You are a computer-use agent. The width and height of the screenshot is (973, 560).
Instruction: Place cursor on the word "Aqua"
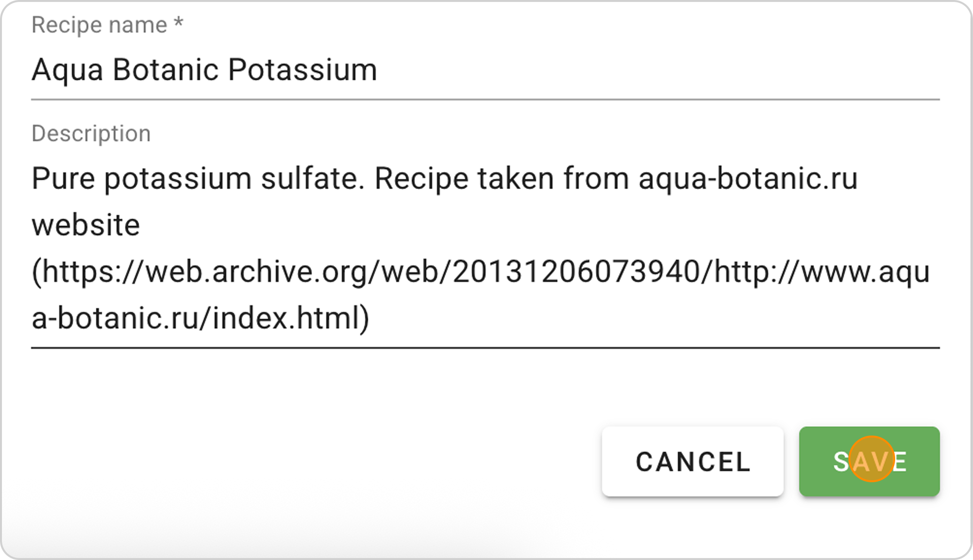(67, 70)
